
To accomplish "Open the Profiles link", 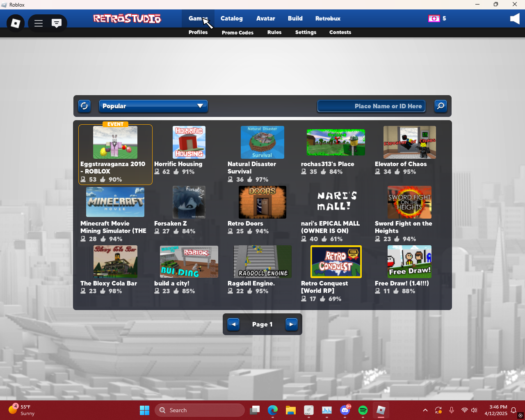I will 198,32.
